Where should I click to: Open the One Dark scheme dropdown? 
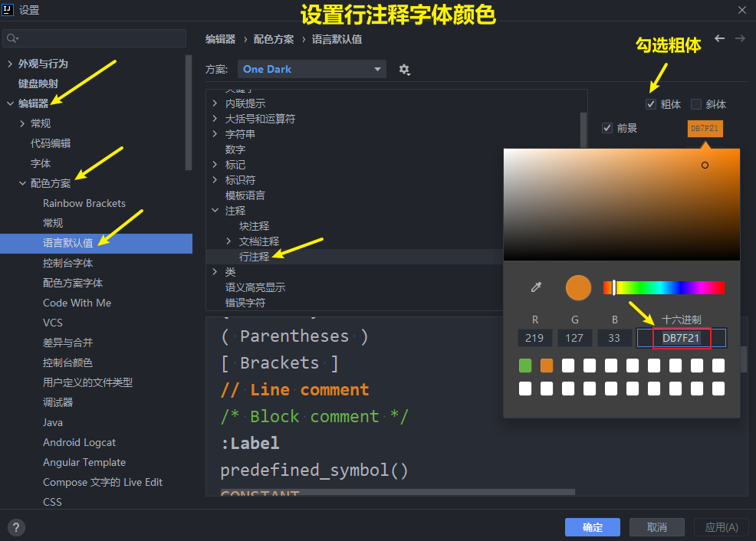coord(311,70)
